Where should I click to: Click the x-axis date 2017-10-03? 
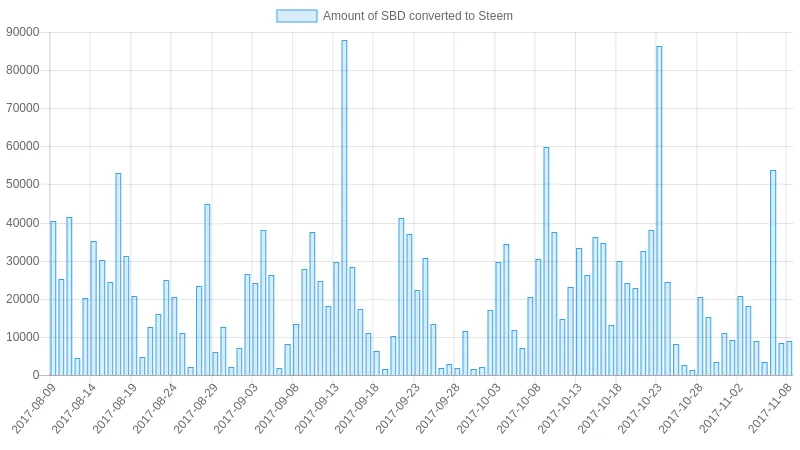pos(479,409)
